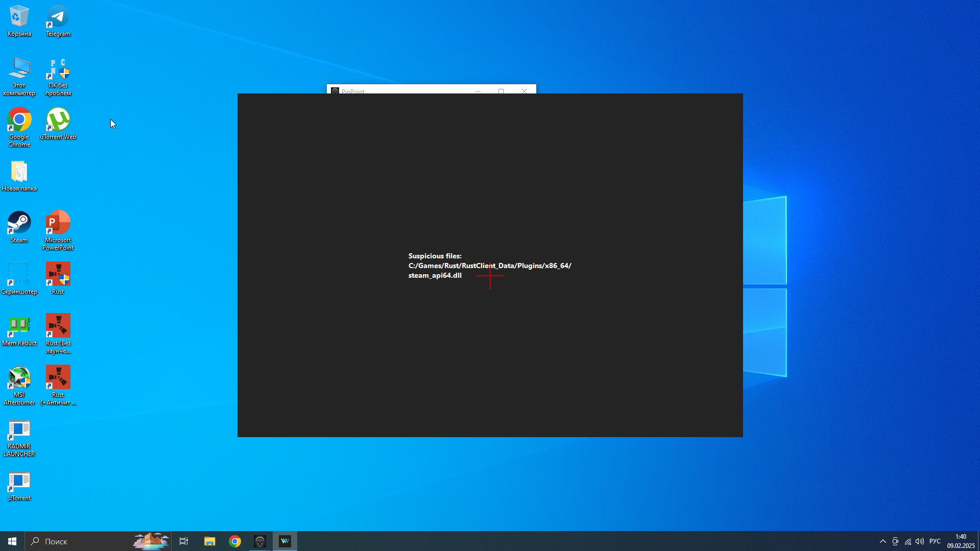Click the steam_api64.dll file name text
The height and width of the screenshot is (551, 980).
click(x=435, y=276)
